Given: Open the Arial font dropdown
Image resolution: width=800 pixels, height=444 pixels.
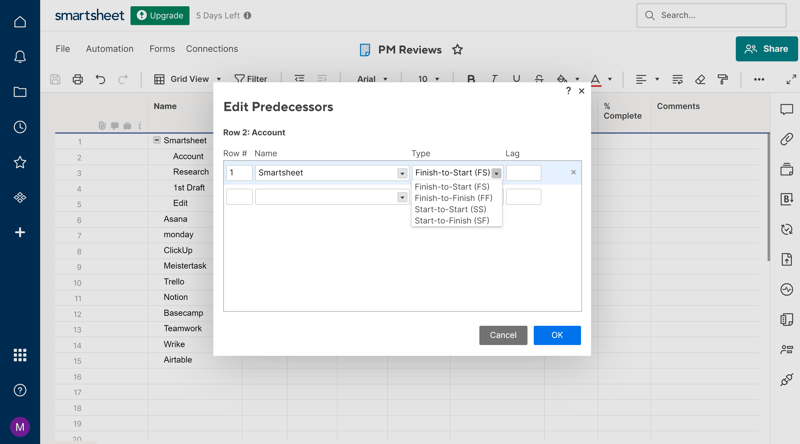Looking at the screenshot, I should point(372,79).
